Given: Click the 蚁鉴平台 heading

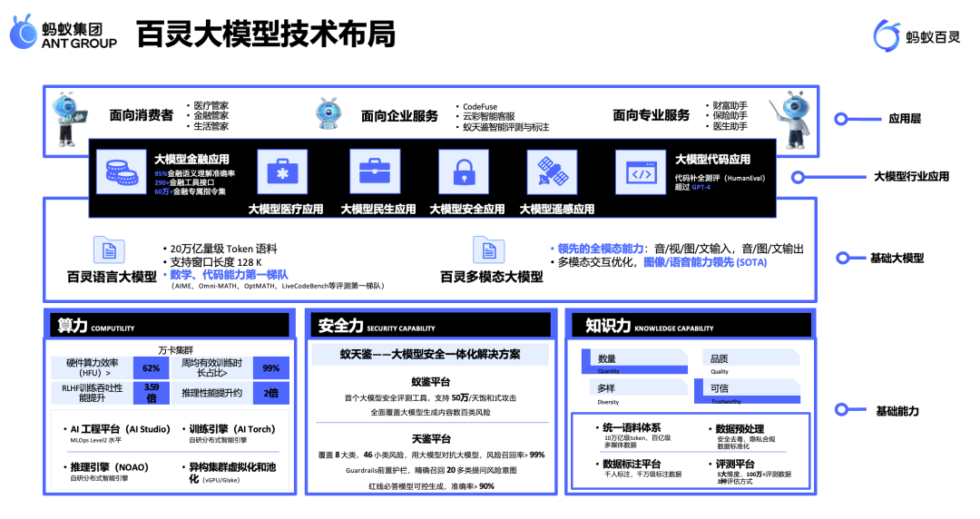Looking at the screenshot, I should [431, 381].
